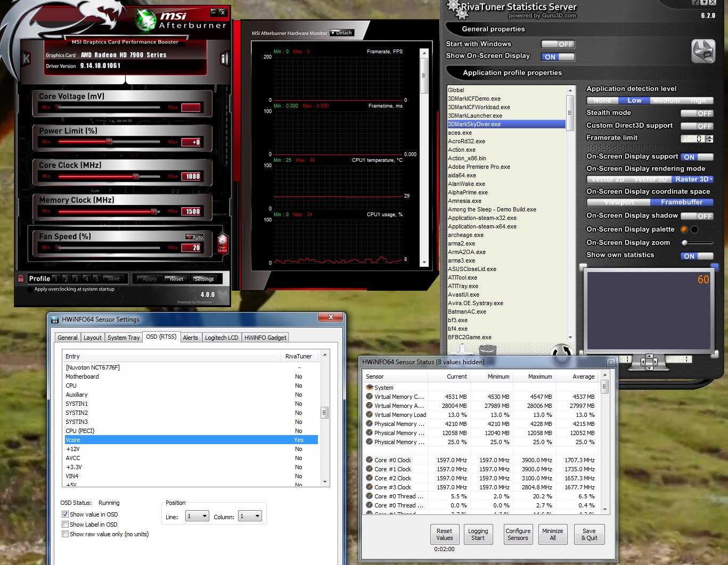Select profile slot 5 in Afterburner

click(x=96, y=279)
